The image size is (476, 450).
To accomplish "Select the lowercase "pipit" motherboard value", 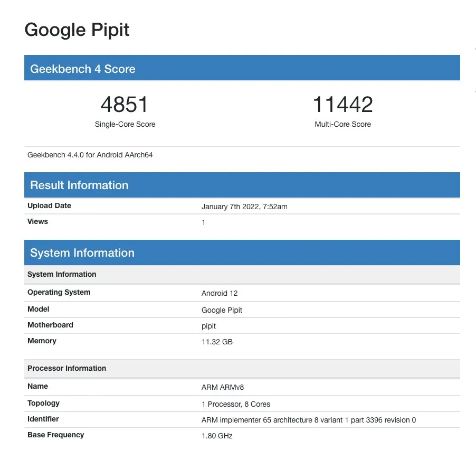I will point(208,326).
